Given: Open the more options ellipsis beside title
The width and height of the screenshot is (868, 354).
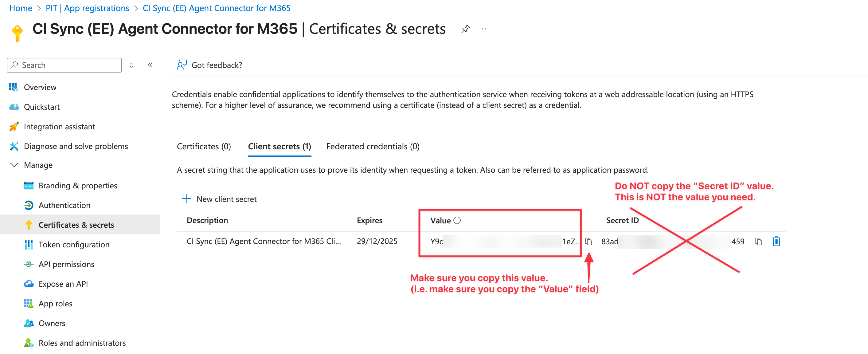Looking at the screenshot, I should (485, 29).
